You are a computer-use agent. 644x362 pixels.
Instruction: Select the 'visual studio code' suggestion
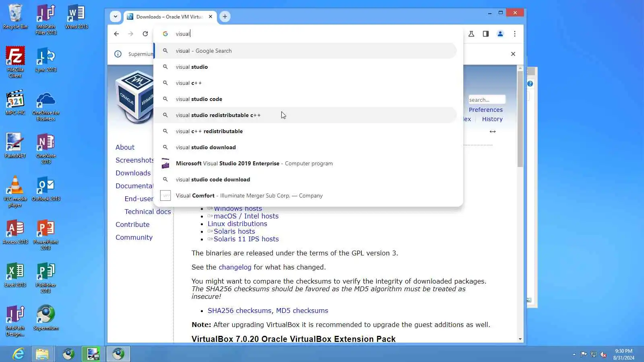pyautogui.click(x=305, y=99)
